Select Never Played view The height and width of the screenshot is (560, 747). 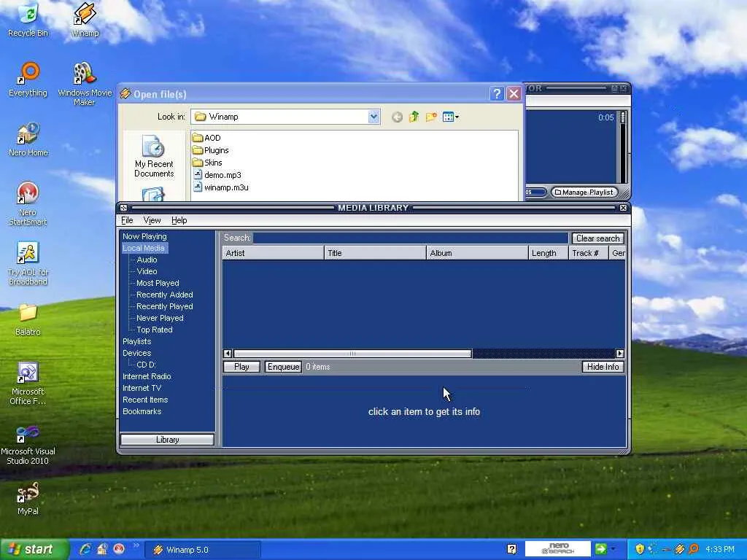[x=160, y=318]
